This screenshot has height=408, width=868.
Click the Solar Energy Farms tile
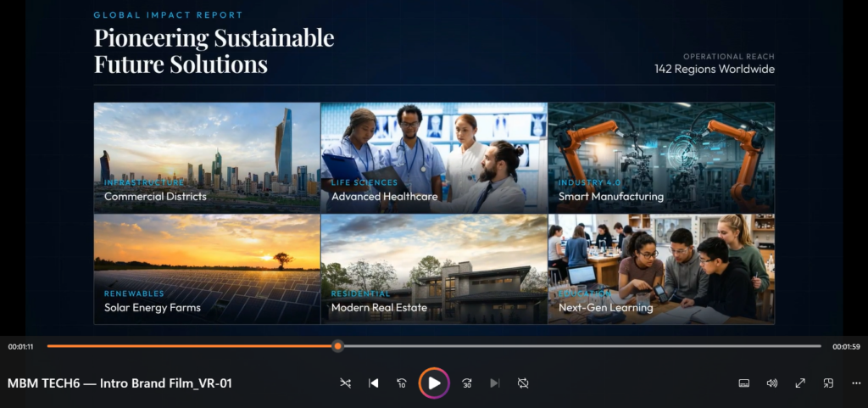tap(207, 269)
